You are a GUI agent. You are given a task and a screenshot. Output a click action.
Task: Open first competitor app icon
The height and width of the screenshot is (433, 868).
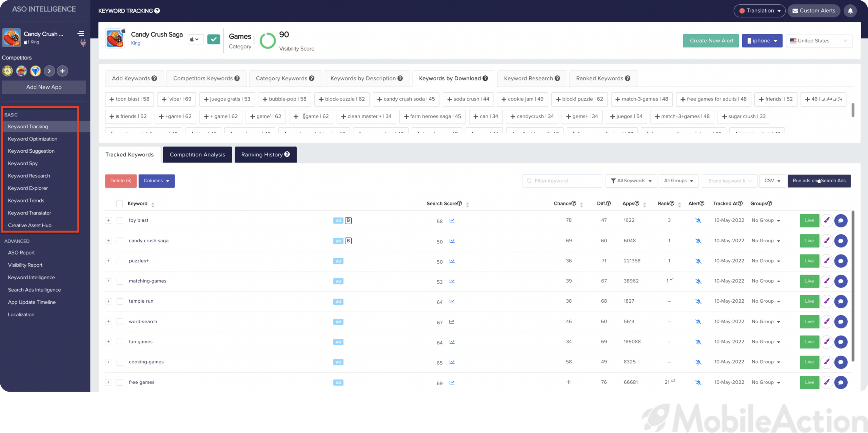point(7,71)
